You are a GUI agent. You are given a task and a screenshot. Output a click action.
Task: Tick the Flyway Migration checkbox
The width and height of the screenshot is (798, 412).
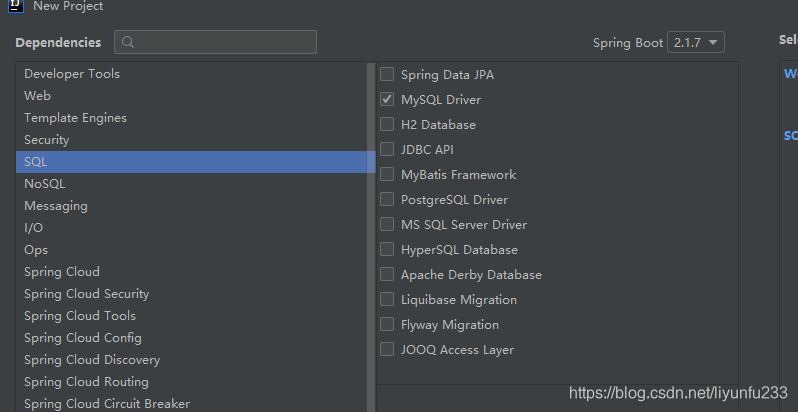pos(387,324)
